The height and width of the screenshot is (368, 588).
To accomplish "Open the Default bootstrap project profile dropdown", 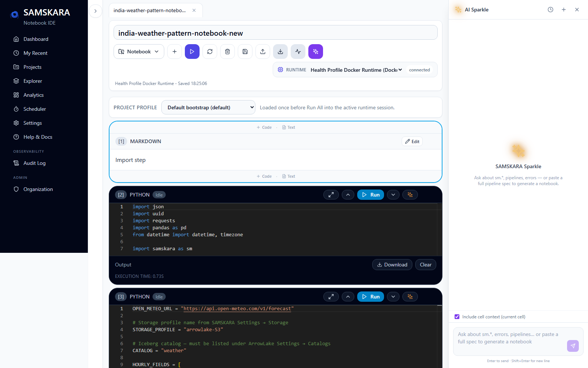I will [x=208, y=107].
